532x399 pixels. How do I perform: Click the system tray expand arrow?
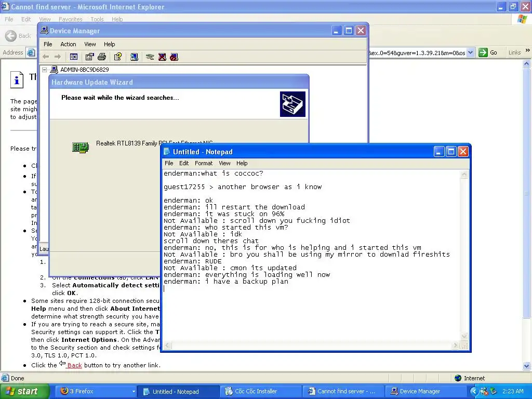(474, 391)
